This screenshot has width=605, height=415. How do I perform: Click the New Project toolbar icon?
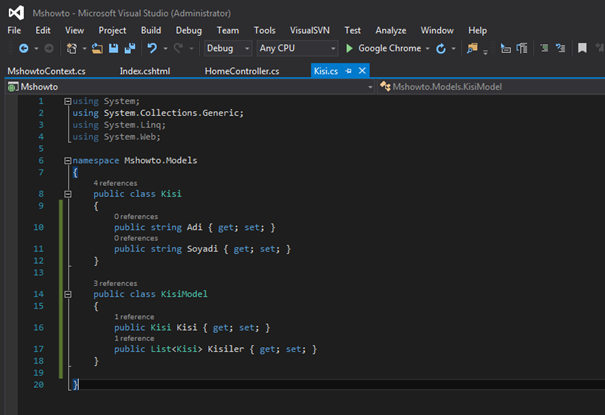pos(72,48)
